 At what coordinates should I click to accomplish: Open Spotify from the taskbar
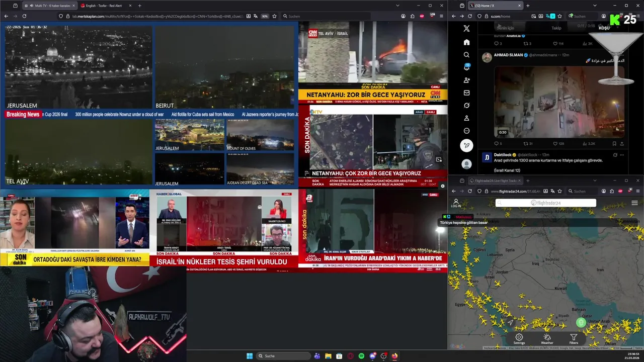point(361,356)
